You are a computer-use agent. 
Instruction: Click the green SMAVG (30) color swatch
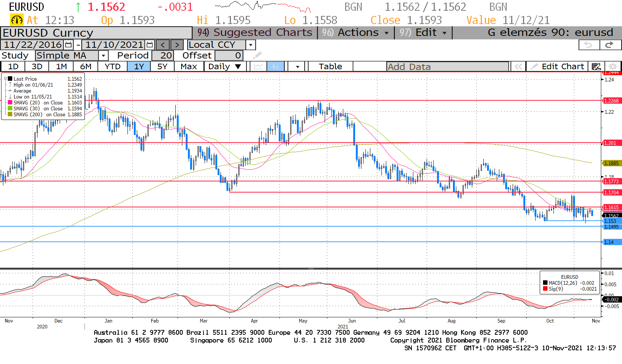coord(10,108)
